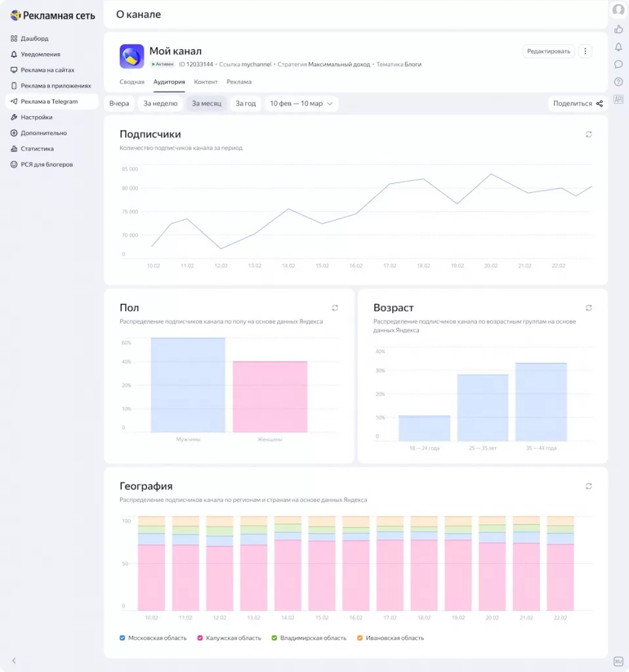This screenshot has height=672, width=629.
Task: Open the chat bubble icon
Action: point(619,64)
